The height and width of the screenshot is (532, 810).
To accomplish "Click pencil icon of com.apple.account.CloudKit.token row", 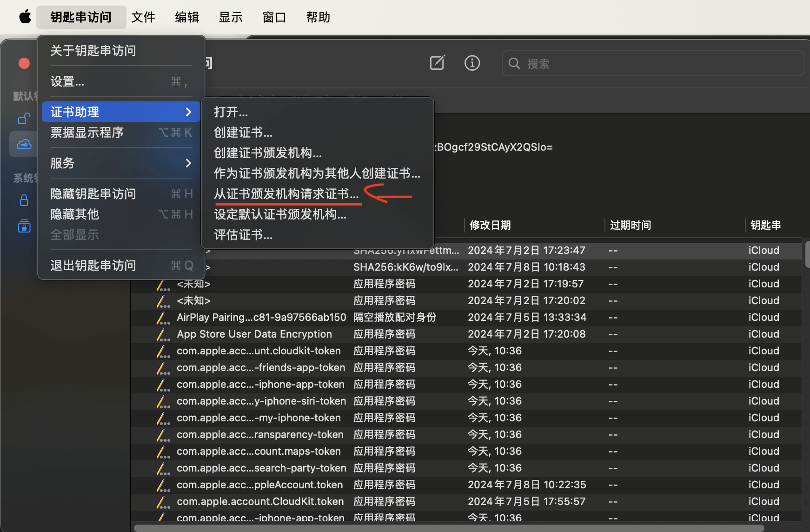I will pyautogui.click(x=163, y=502).
